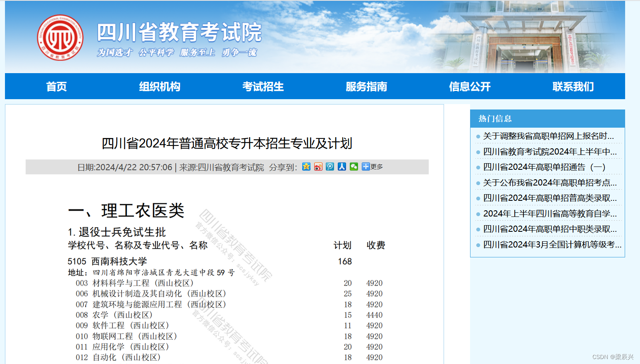This screenshot has height=364, width=640.
Task: Open link 四川省2024年3月全国计算机等级考...
Action: [x=552, y=245]
